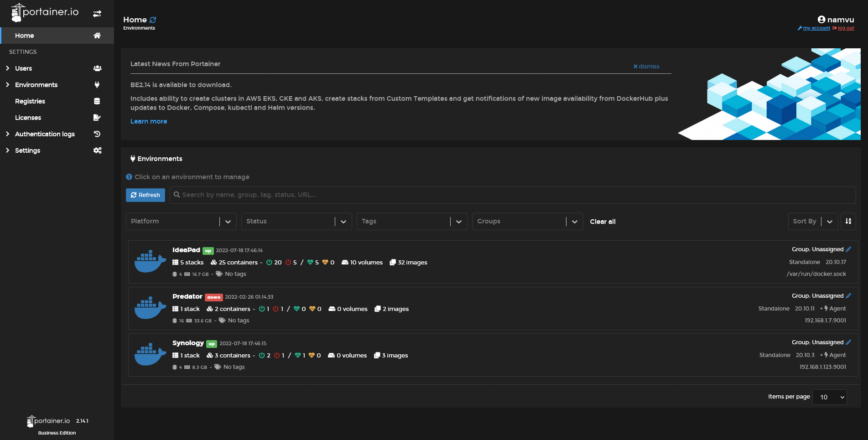Click the Synology 'up' status badge
This screenshot has width=868, height=440.
pos(212,344)
